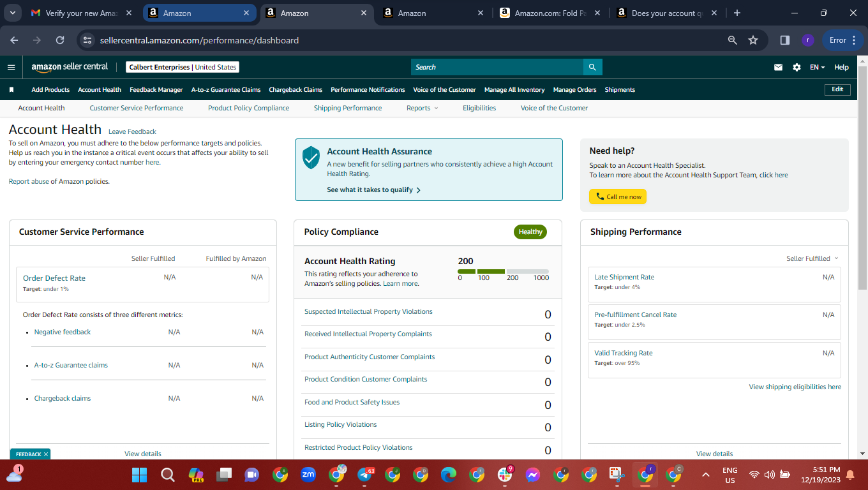Open the Shipping Performance tab

tap(348, 108)
